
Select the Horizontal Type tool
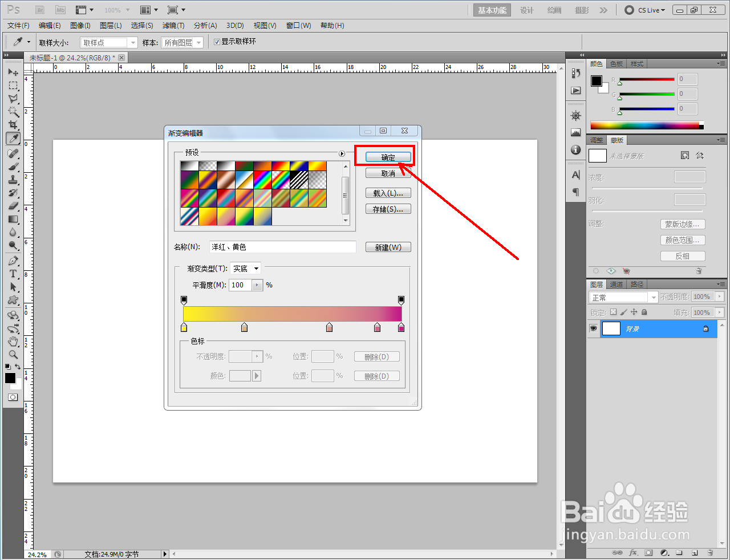point(13,274)
